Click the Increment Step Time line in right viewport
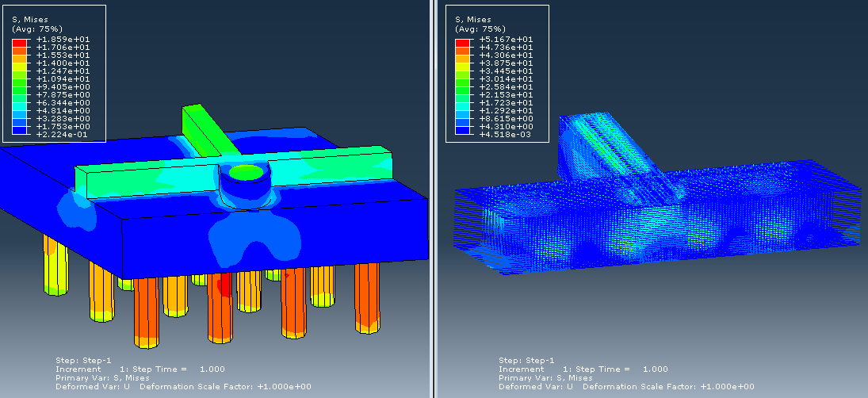The height and width of the screenshot is (398, 868). click(583, 369)
